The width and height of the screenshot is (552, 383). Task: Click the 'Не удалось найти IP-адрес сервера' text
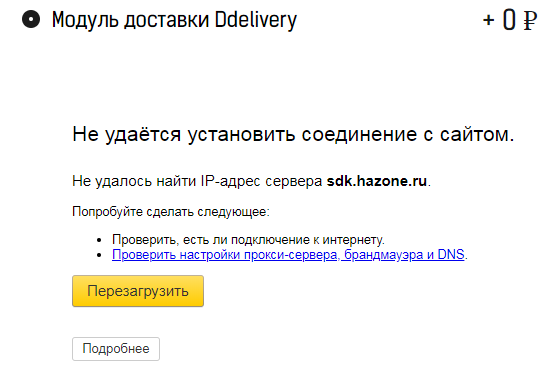click(x=197, y=181)
